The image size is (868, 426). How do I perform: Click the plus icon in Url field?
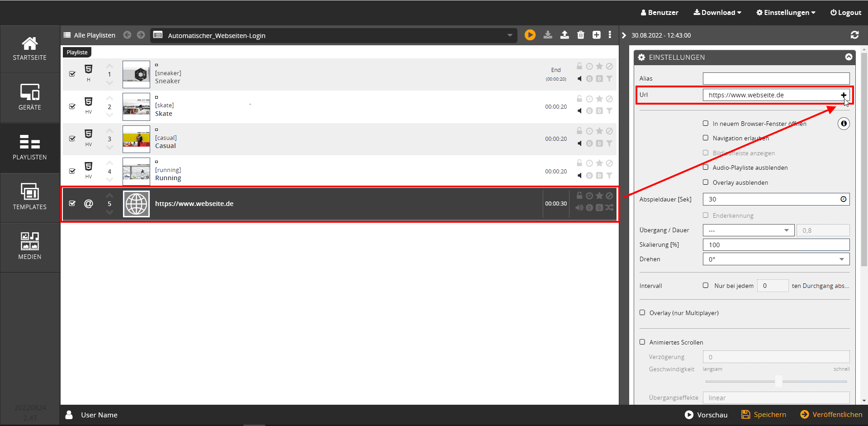(843, 95)
